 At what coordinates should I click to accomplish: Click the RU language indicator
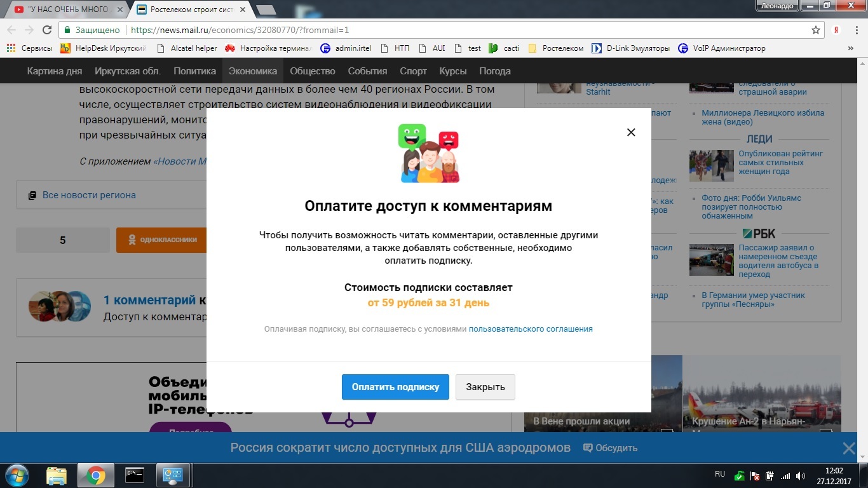point(720,475)
